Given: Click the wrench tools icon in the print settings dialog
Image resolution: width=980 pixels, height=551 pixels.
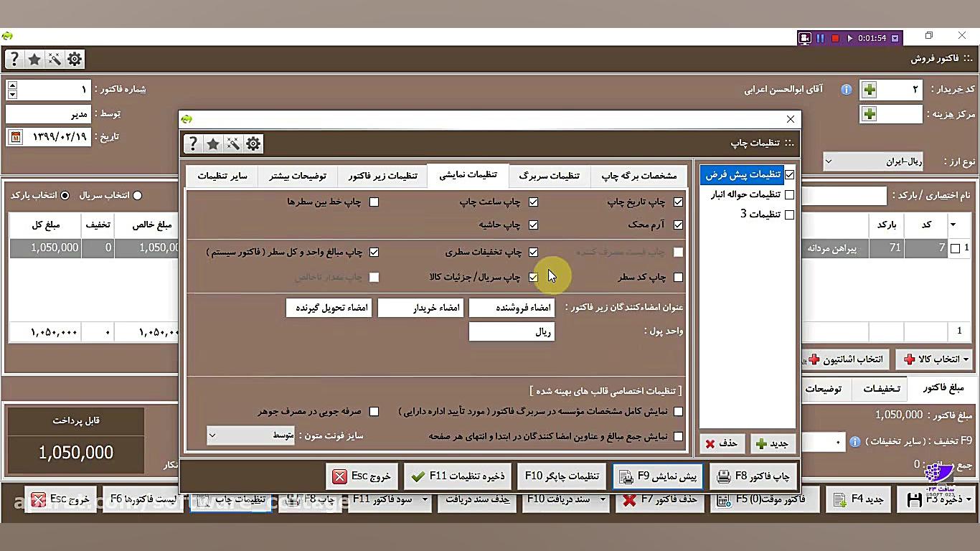Looking at the screenshot, I should point(233,143).
